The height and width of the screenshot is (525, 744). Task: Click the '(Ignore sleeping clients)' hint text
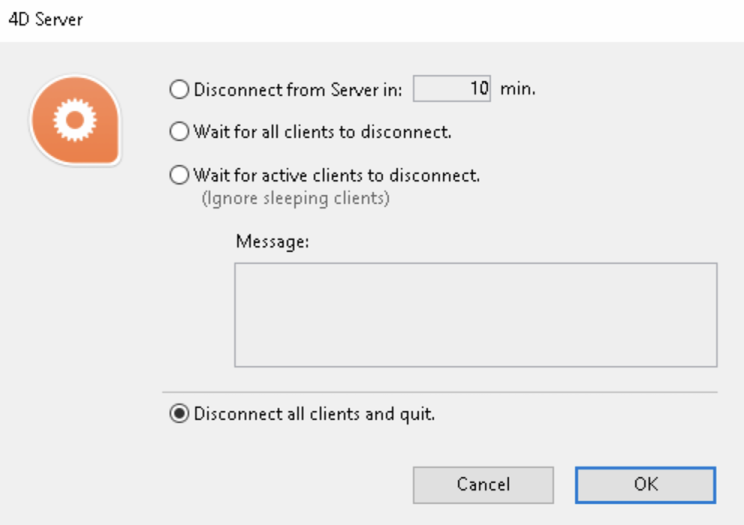coord(295,197)
